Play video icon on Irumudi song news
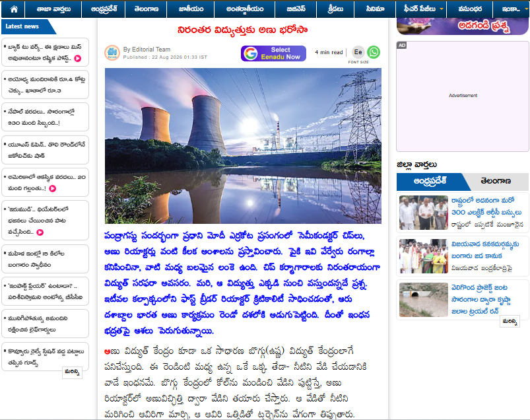 (x=40, y=232)
